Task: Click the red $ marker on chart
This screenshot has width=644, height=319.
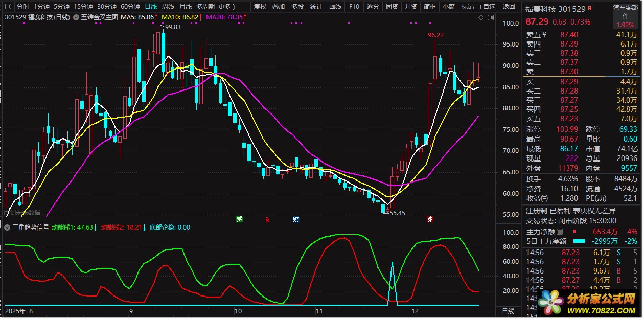Action: [x=267, y=219]
